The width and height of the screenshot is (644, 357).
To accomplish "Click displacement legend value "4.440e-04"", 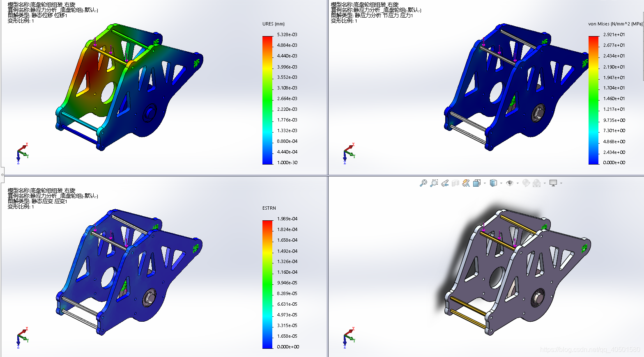I will point(287,152).
